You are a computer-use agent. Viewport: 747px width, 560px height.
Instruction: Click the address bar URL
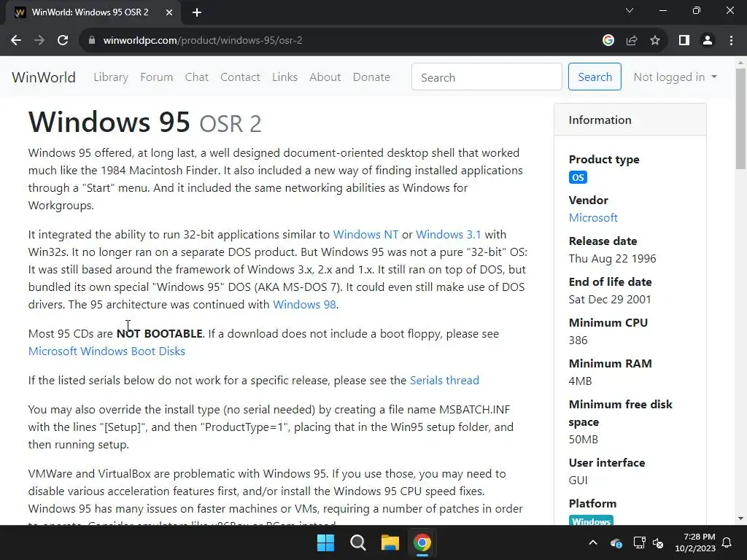point(203,41)
